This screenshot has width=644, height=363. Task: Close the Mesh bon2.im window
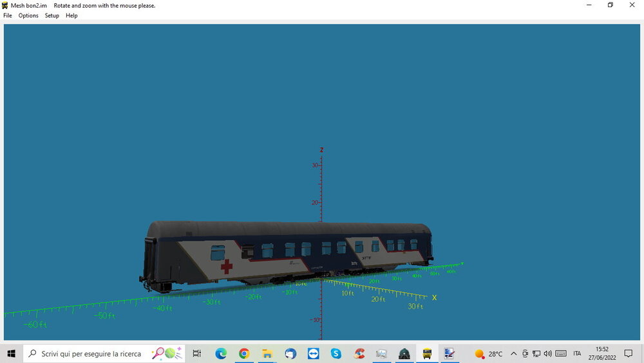pos(632,5)
